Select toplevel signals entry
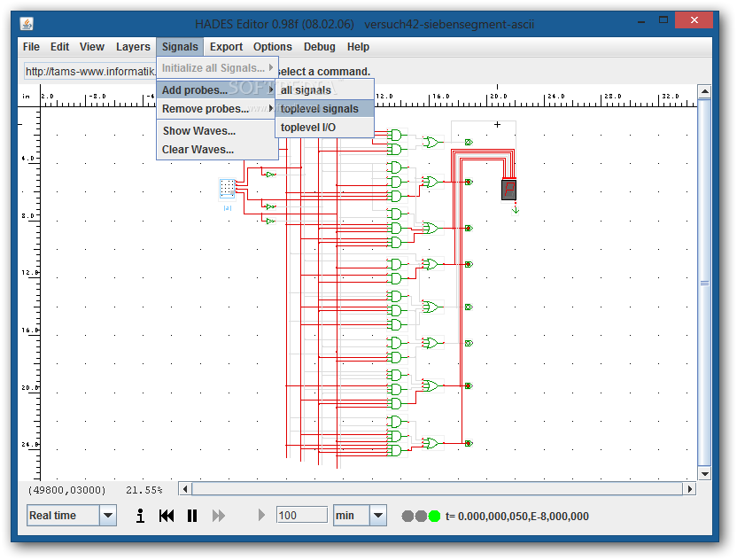This screenshot has height=560, width=737. click(x=324, y=109)
